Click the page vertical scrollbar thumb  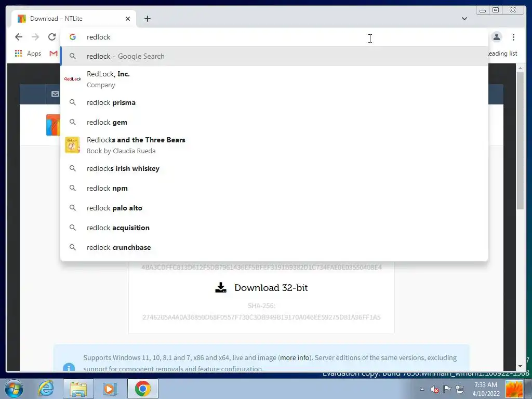tap(520, 141)
